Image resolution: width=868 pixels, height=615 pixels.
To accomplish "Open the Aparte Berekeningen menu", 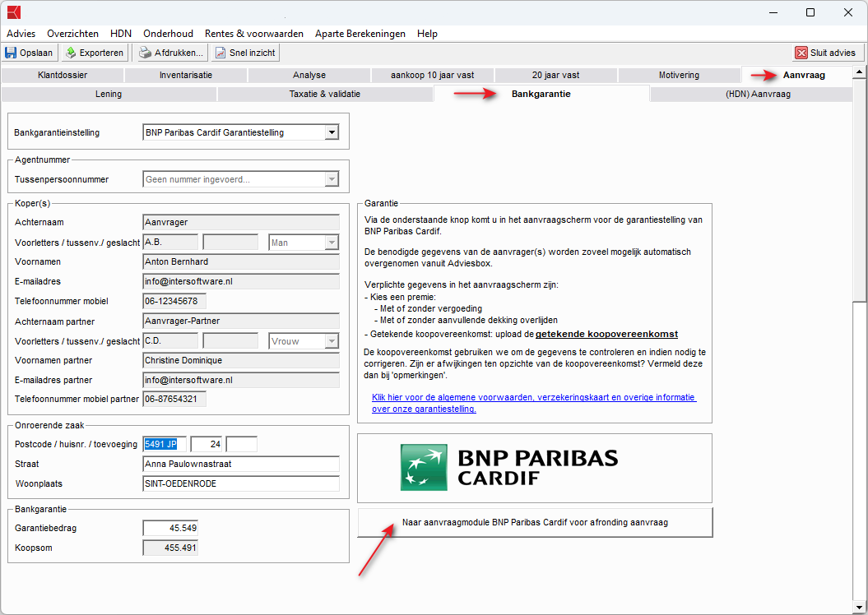I will pyautogui.click(x=360, y=34).
